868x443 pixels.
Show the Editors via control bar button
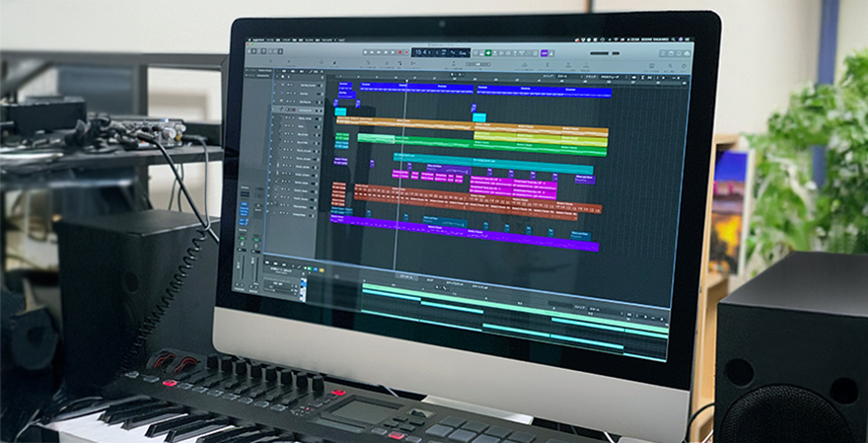279,51
